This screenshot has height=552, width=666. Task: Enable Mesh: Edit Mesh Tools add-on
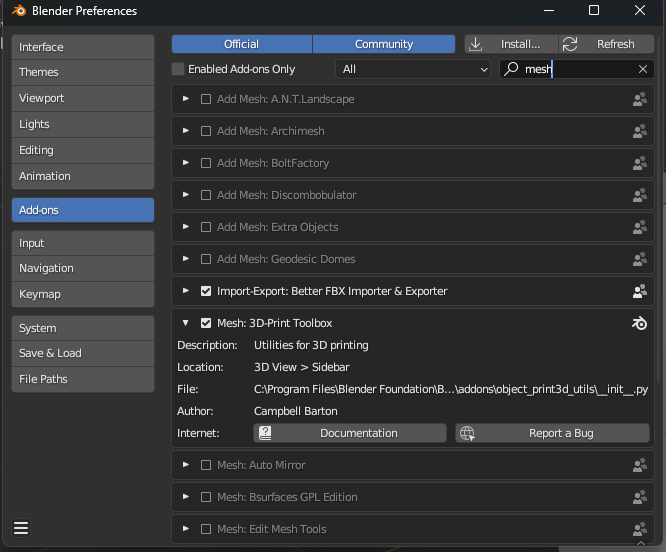206,529
